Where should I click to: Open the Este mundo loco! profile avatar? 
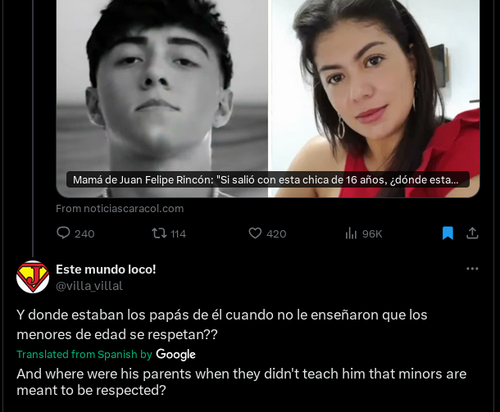[33, 277]
